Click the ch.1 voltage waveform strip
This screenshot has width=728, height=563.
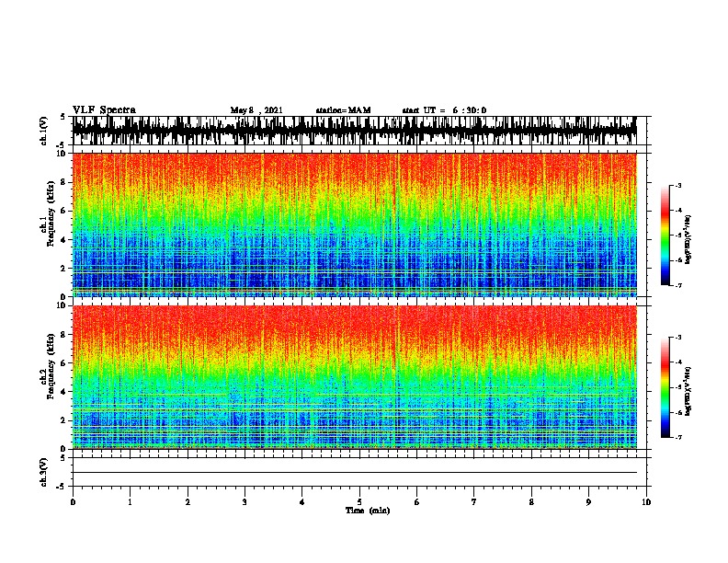pyautogui.click(x=354, y=131)
